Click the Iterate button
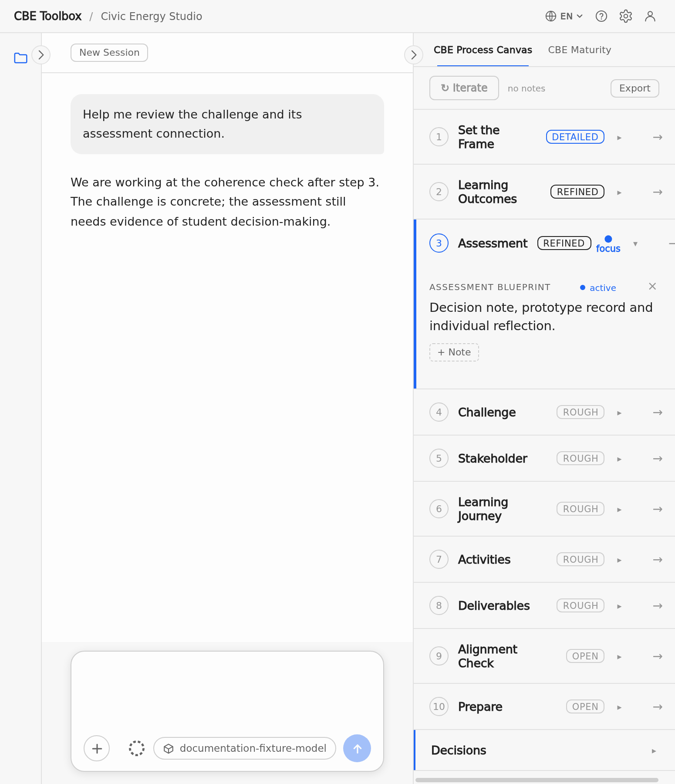This screenshot has width=675, height=784. pyautogui.click(x=464, y=88)
